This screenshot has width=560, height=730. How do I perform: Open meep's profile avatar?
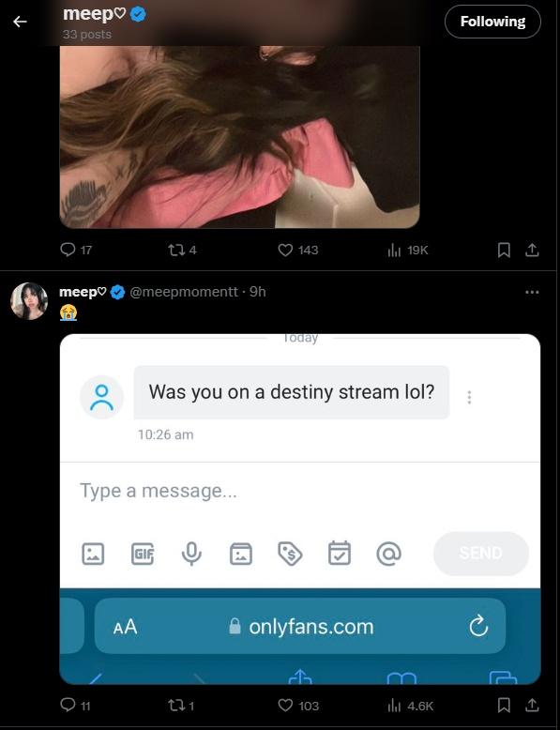tap(29, 301)
